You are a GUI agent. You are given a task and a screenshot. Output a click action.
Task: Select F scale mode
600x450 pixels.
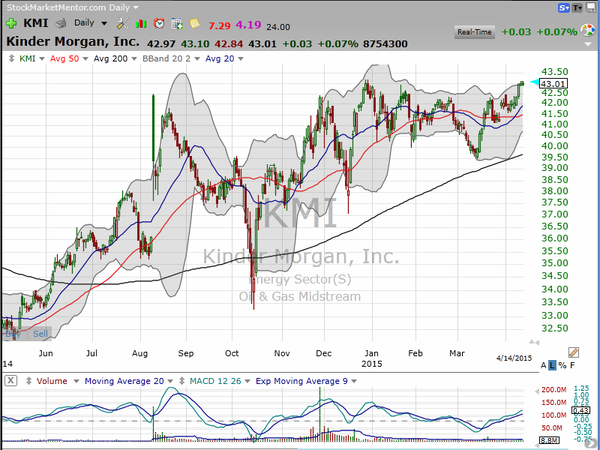tap(572, 365)
